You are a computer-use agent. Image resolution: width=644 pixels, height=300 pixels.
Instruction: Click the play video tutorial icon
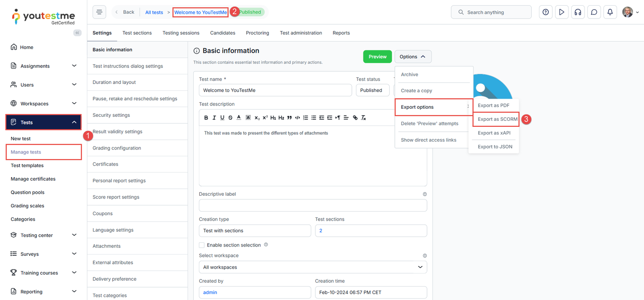click(x=561, y=12)
